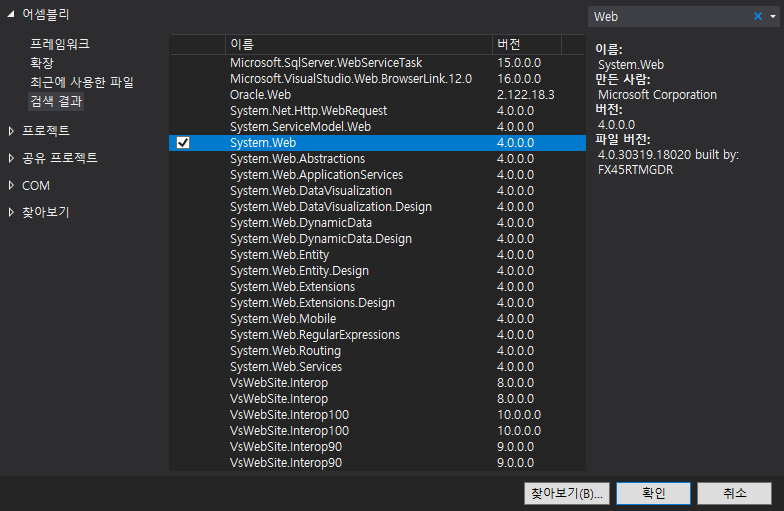784x511 pixels.
Task: Sort by the 이름 column header
Action: coord(358,44)
